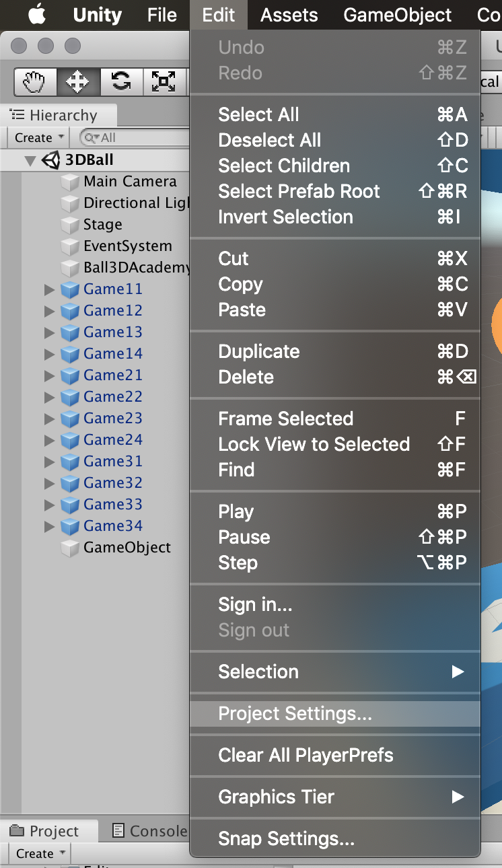Choose Select All in Edit menu

(x=258, y=114)
